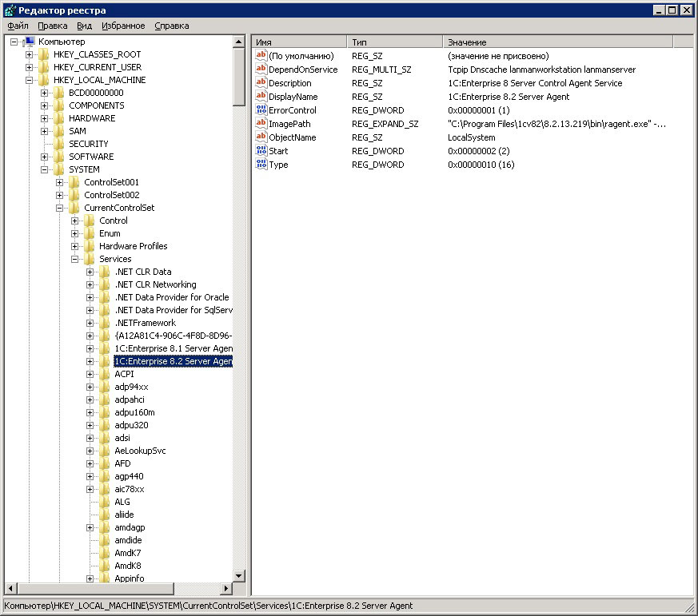Select the ObjectName string value icon
This screenshot has height=616, width=698.
261,137
